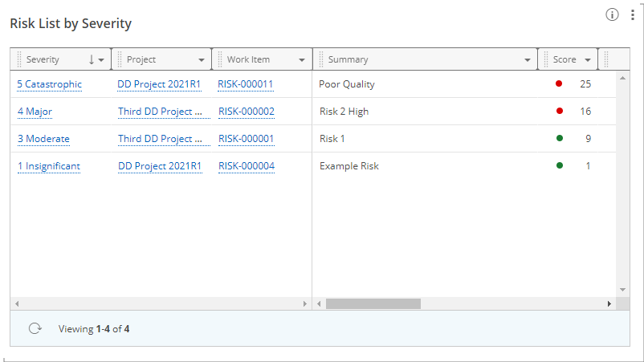Click the drag handle on Summary column

(320, 59)
